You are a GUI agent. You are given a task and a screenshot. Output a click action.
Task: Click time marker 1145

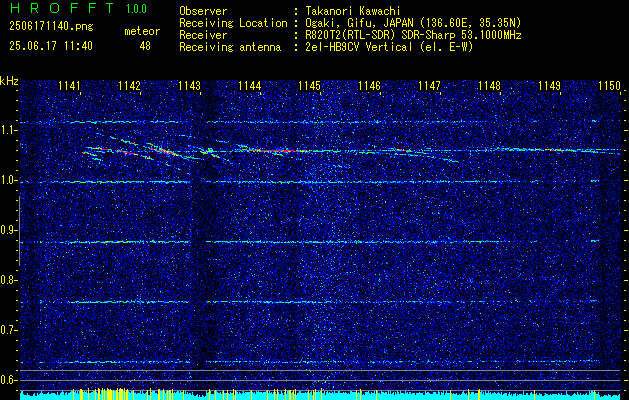click(x=309, y=85)
